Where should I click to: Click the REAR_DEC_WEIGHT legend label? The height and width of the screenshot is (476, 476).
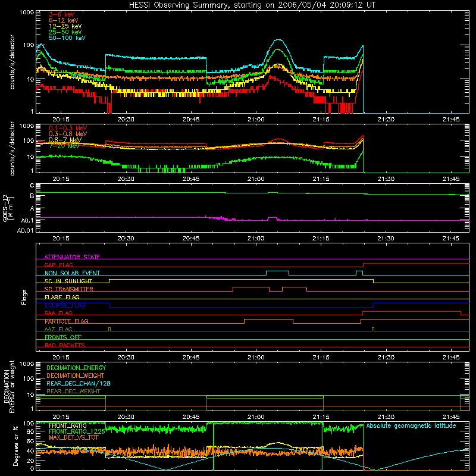coord(73,392)
